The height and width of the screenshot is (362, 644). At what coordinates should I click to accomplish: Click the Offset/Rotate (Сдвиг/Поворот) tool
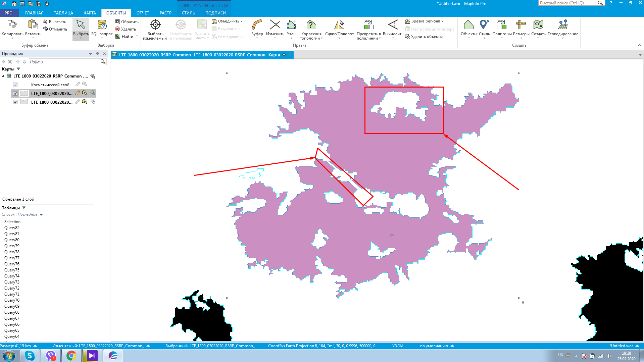click(x=339, y=25)
